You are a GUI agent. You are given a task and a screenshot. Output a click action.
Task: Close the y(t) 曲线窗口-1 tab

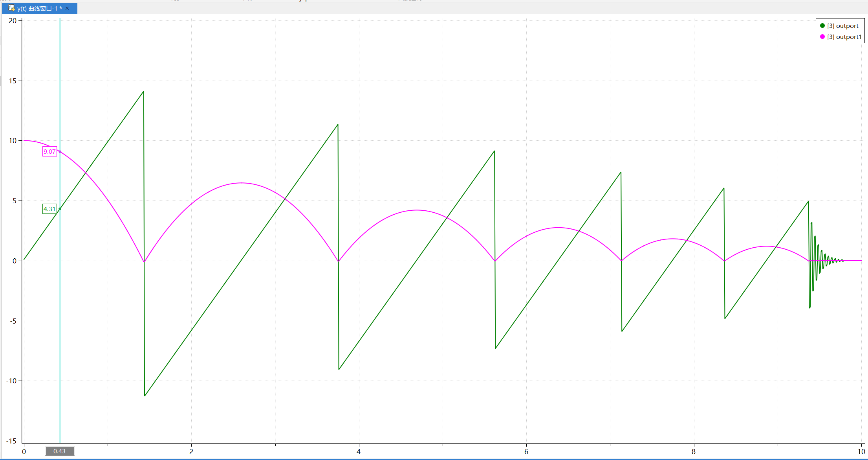pos(67,8)
